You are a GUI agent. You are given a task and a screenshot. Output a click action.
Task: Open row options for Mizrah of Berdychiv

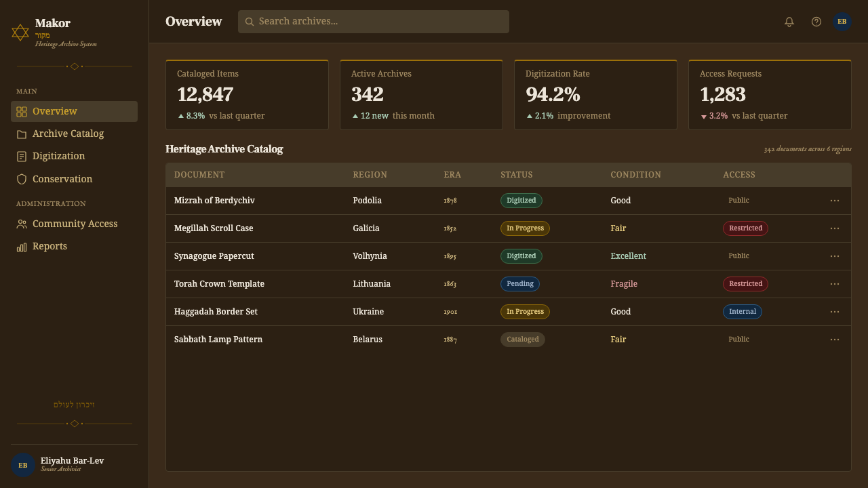coord(835,201)
